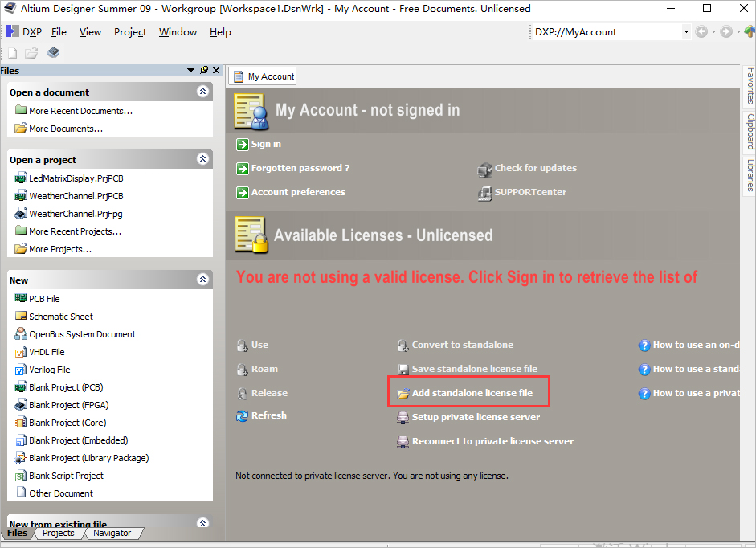Switch to the Navigator panel tab
Viewport: 756px width, 548px height.
coord(112,533)
